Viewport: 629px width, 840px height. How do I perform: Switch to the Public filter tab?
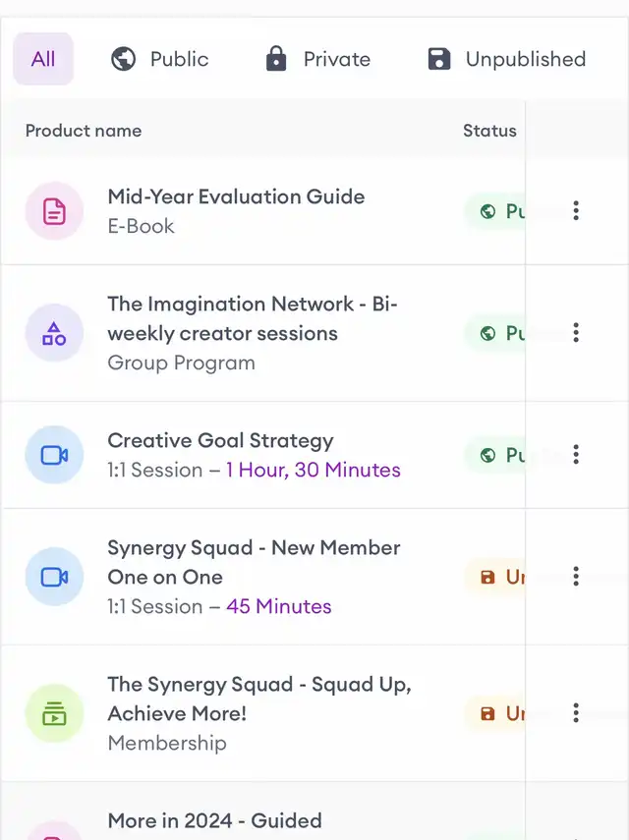(x=159, y=59)
